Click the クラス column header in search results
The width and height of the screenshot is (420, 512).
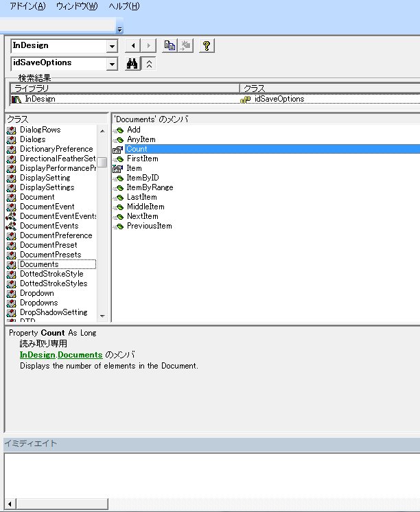[x=330, y=88]
